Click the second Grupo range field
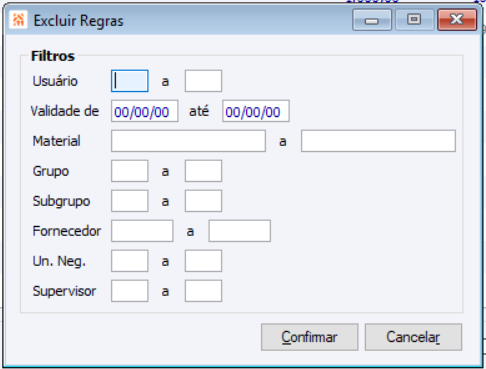 [x=203, y=171]
